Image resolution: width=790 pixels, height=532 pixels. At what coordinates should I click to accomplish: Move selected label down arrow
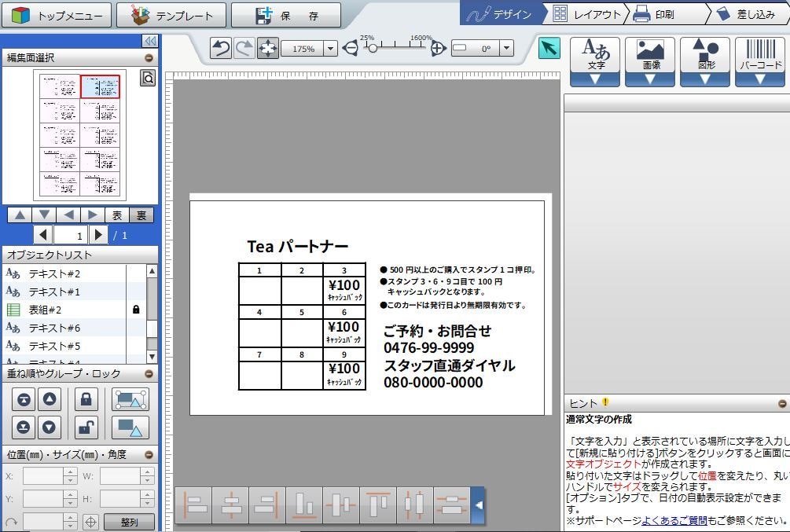click(x=44, y=215)
